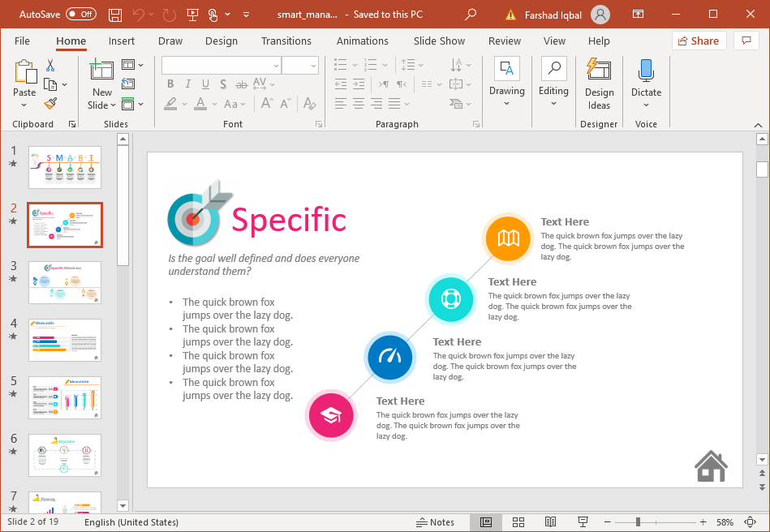This screenshot has height=532, width=770.
Task: Switch to Slide Sorter view
Action: click(518, 522)
